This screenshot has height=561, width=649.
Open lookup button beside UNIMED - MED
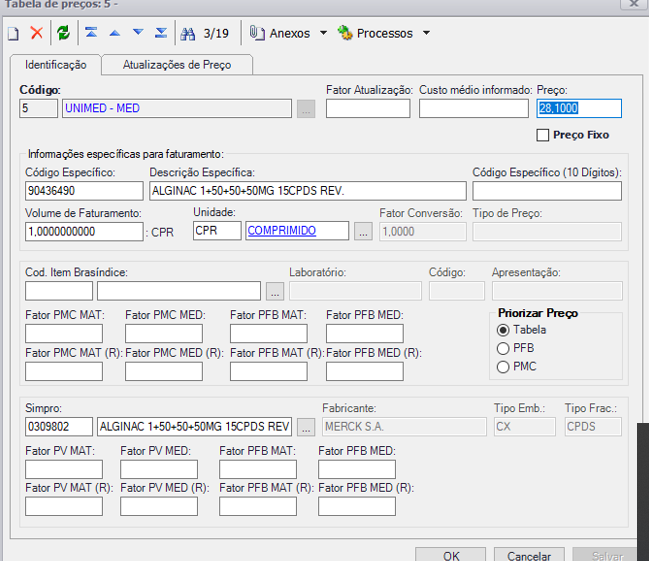[x=306, y=109]
